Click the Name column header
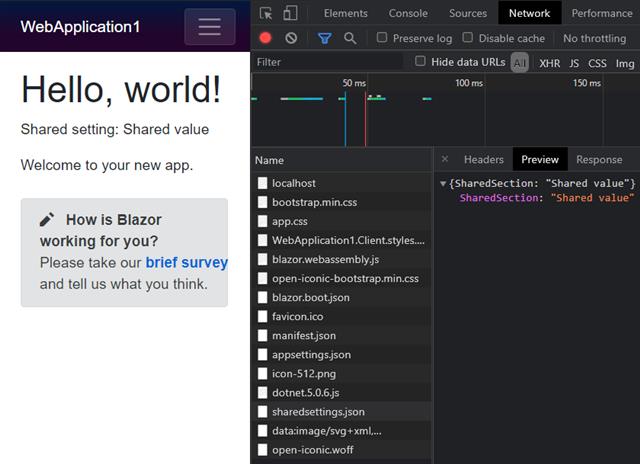Image resolution: width=640 pixels, height=464 pixels. coord(342,160)
